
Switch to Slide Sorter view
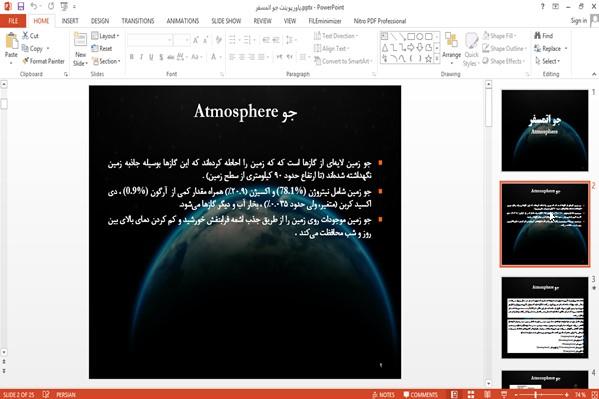point(471,394)
